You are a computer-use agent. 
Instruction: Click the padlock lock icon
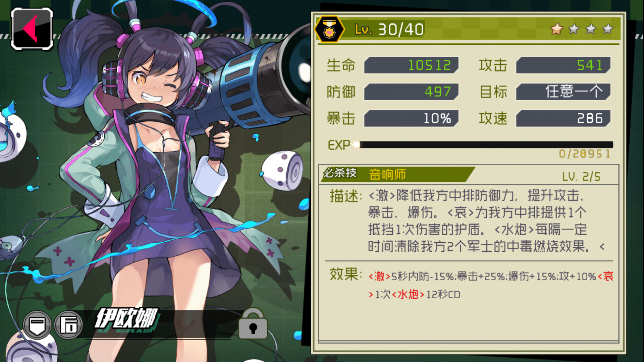(x=253, y=324)
